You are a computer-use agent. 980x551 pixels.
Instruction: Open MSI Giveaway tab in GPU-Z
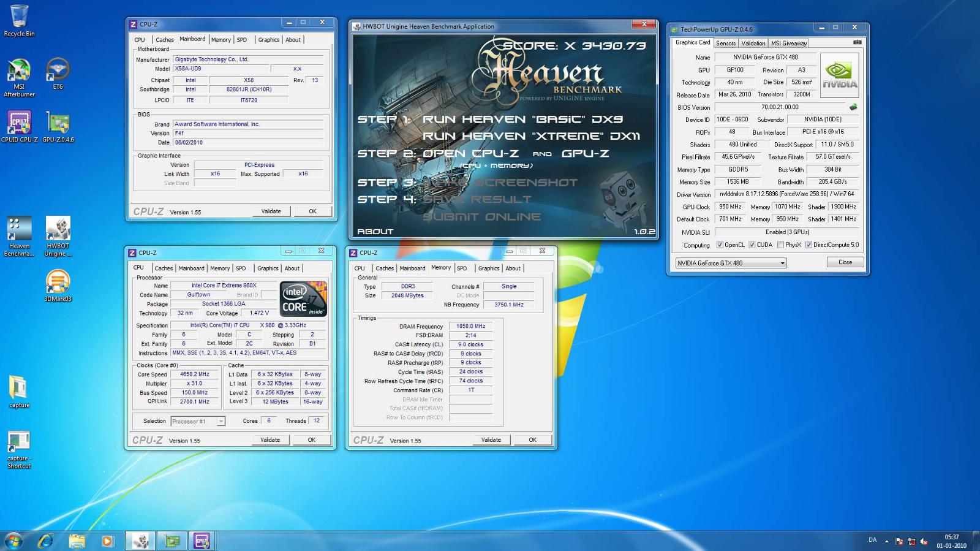coord(789,44)
